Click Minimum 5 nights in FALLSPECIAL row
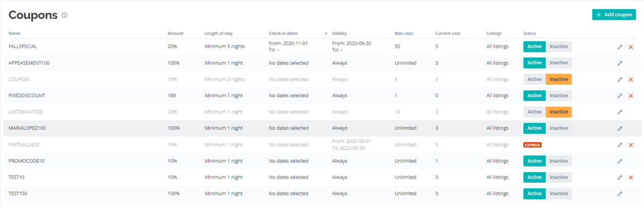This screenshot has height=208, width=644. coord(225,47)
